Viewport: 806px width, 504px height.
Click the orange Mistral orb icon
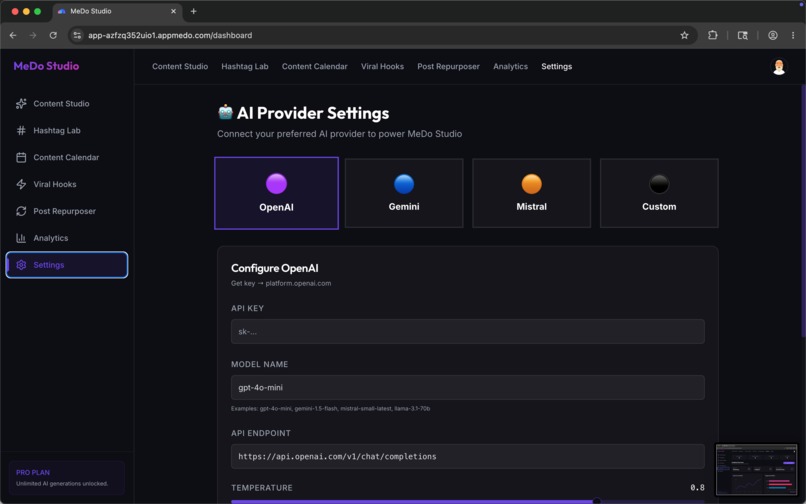[x=531, y=184]
